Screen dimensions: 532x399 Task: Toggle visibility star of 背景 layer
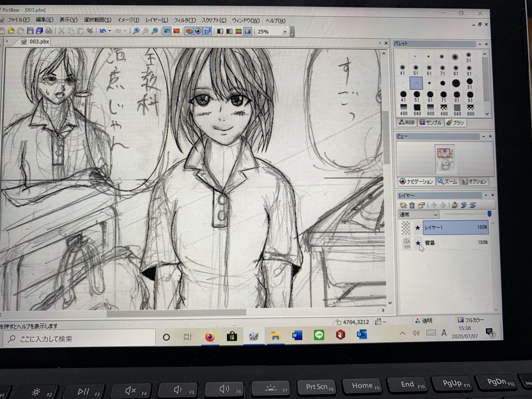click(418, 243)
